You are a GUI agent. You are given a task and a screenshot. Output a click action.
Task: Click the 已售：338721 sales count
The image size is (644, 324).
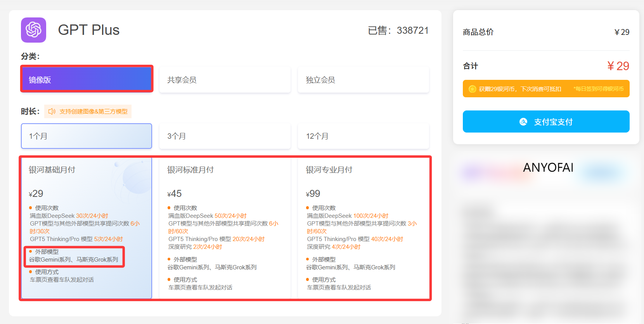pyautogui.click(x=398, y=30)
